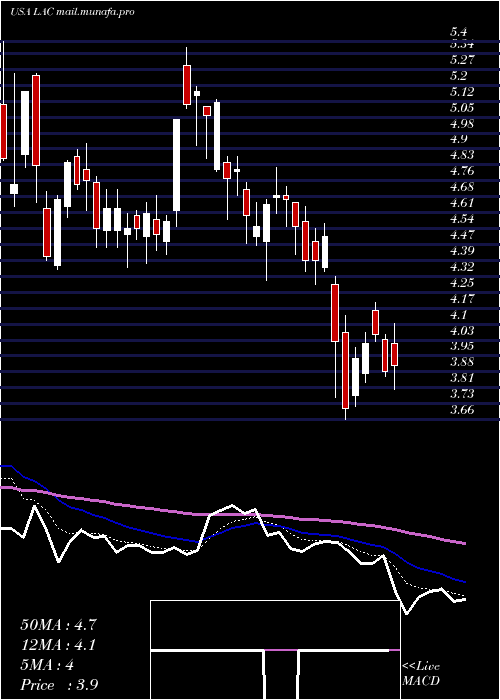The width and height of the screenshot is (500, 700).
Task: Click the 4.83 price axis label
Action: pos(462,155)
